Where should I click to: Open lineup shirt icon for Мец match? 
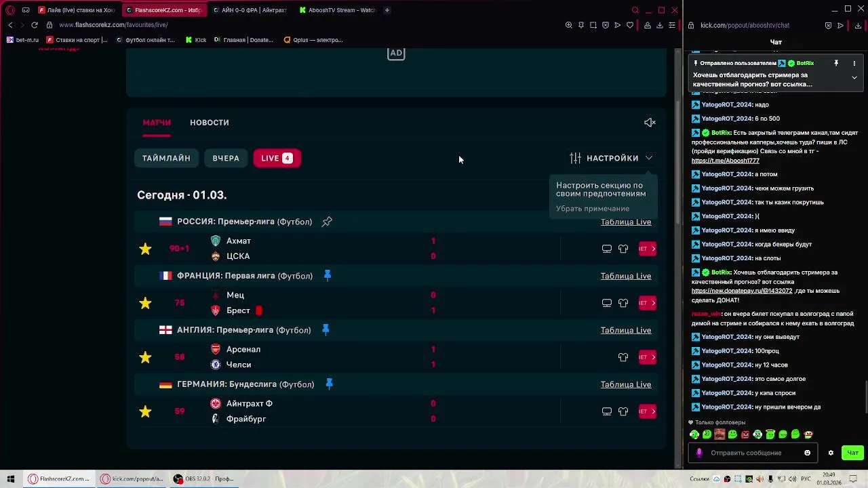point(623,303)
